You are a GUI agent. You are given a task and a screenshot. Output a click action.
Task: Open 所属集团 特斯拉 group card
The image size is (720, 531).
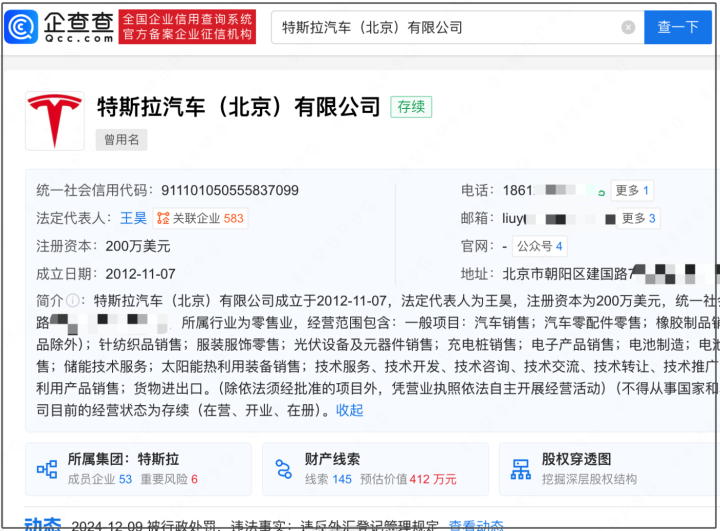pos(138,469)
